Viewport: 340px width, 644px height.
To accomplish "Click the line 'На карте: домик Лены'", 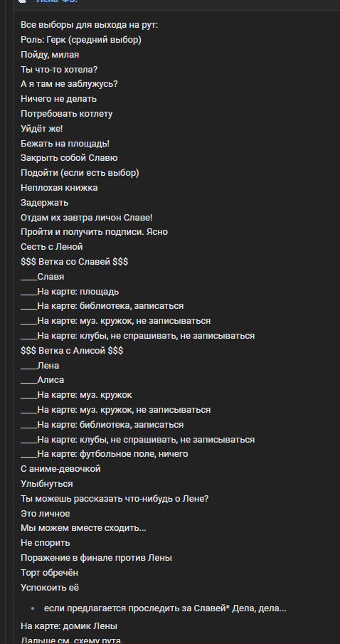I will click(68, 626).
